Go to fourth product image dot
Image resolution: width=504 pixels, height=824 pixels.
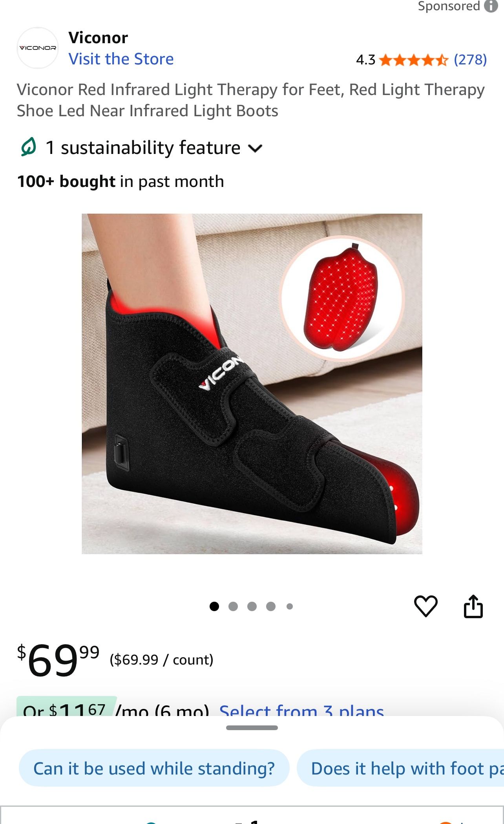click(x=271, y=606)
